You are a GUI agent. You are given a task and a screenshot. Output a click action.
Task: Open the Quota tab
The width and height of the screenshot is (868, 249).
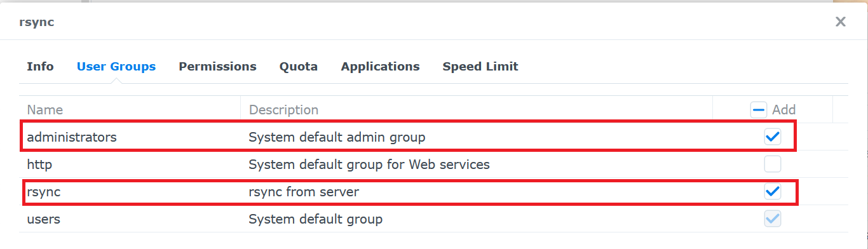click(x=299, y=66)
